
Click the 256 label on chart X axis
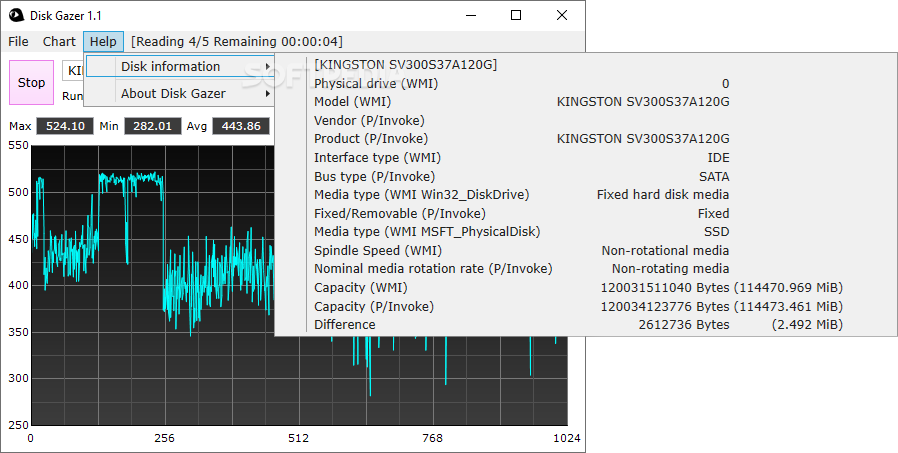point(164,439)
